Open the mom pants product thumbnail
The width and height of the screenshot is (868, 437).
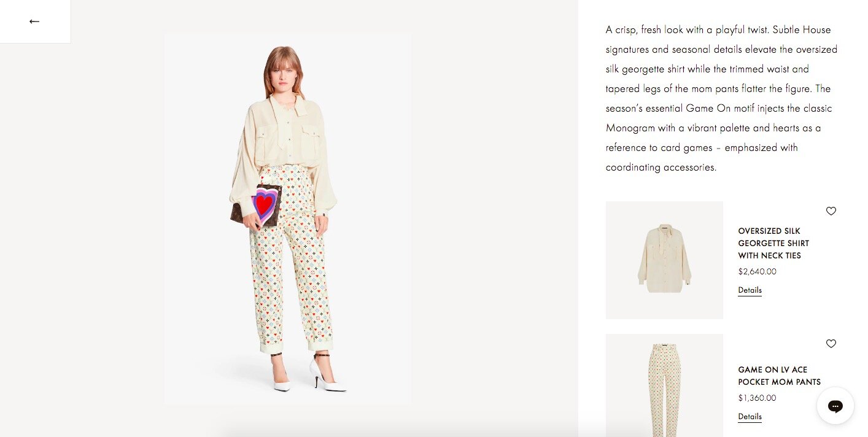pyautogui.click(x=664, y=385)
